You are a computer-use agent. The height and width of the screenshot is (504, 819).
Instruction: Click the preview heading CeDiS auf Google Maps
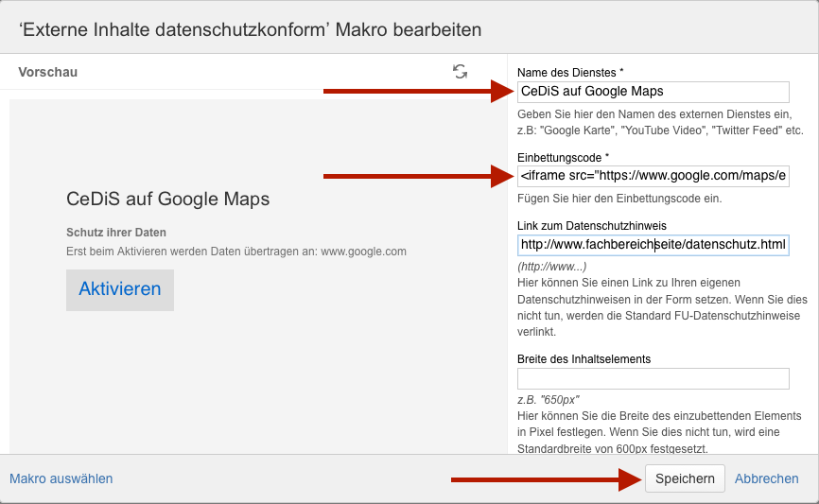click(x=167, y=199)
